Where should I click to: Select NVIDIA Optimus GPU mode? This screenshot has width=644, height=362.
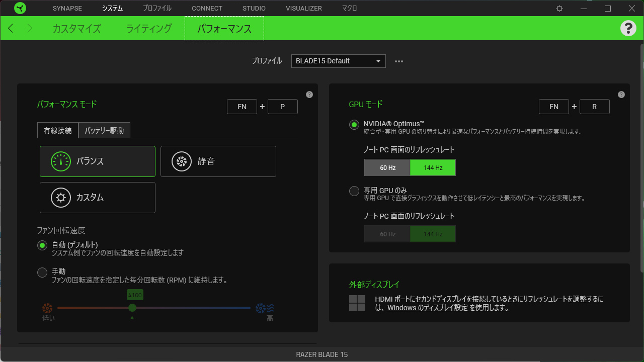click(354, 125)
